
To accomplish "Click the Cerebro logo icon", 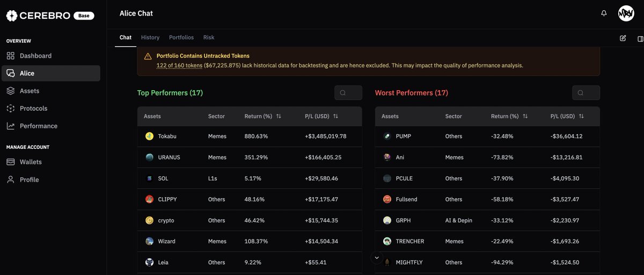I will 12,16.
